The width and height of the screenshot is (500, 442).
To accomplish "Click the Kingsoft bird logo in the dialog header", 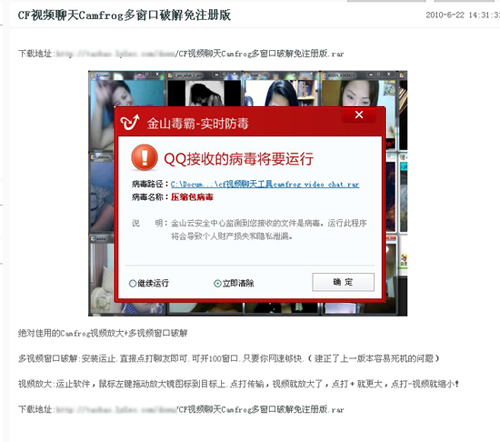I will point(130,122).
